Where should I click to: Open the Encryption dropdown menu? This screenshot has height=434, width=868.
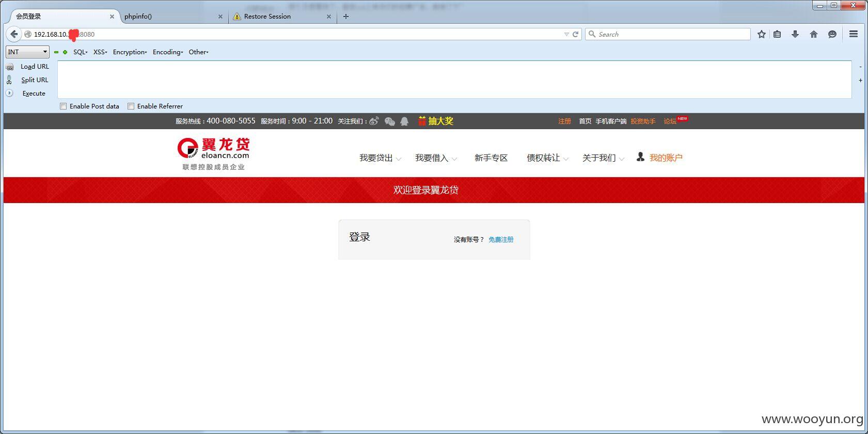point(130,52)
